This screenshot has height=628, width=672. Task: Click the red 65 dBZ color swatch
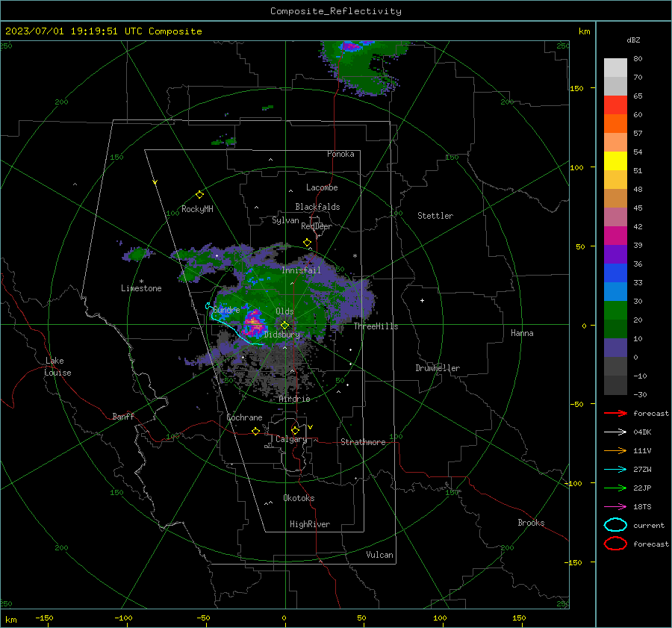point(615,105)
